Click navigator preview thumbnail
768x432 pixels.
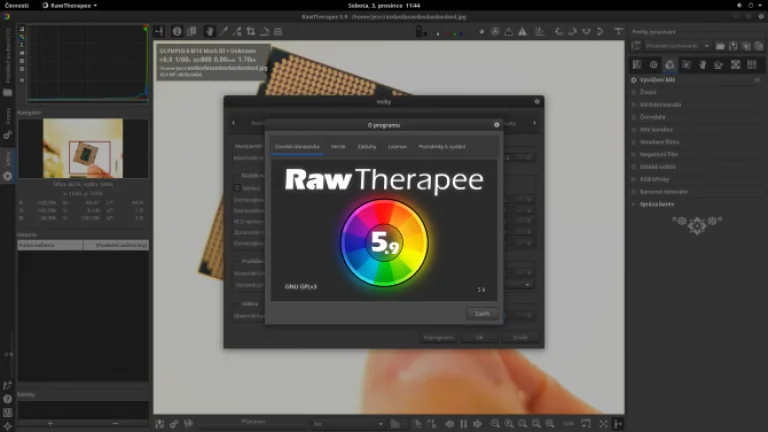[83, 148]
